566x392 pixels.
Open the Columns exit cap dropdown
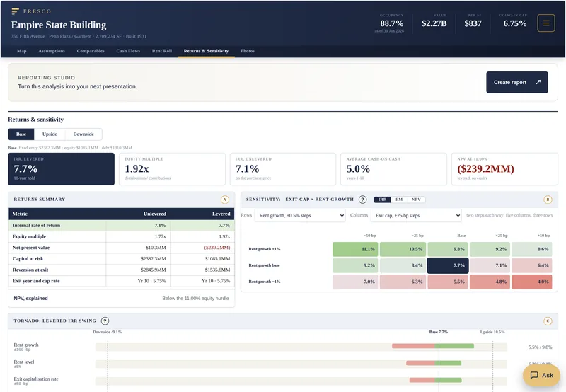[x=416, y=215]
